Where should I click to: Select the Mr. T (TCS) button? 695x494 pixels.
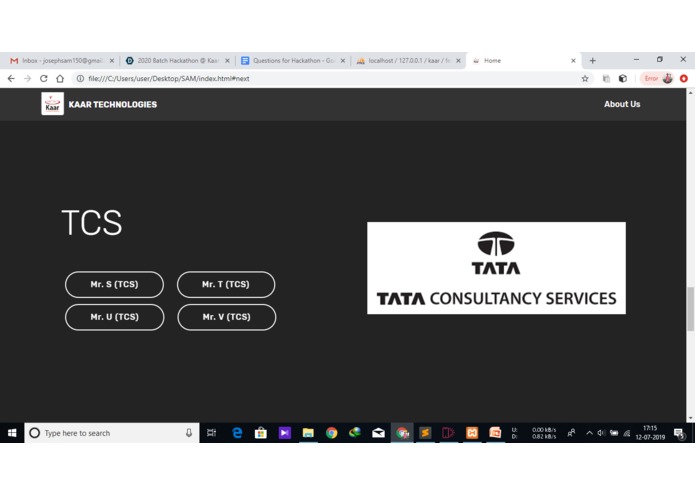(226, 284)
